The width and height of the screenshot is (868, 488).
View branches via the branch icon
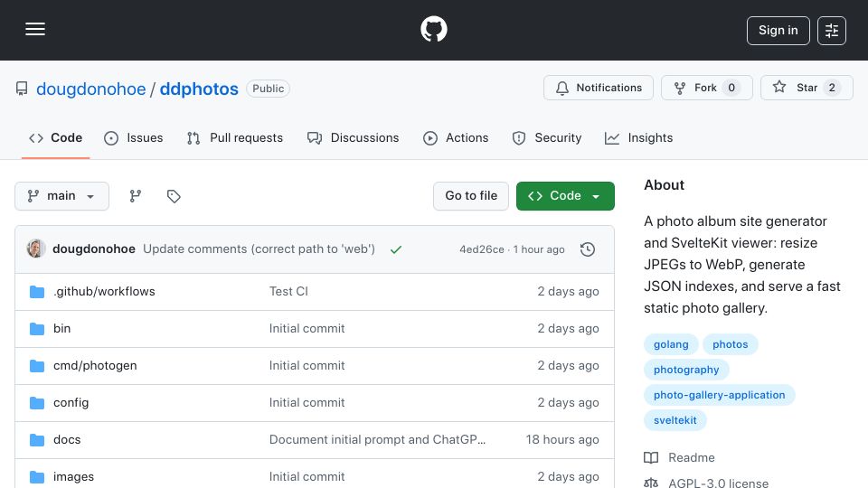[136, 196]
